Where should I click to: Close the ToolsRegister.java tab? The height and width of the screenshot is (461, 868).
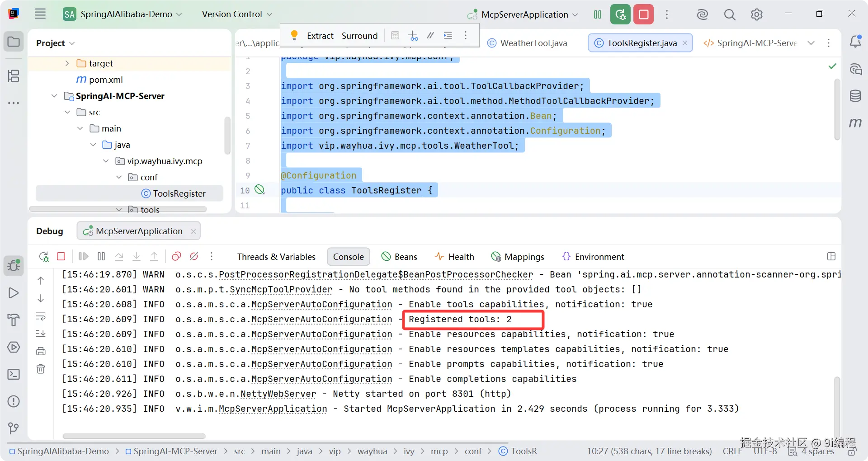click(x=685, y=43)
